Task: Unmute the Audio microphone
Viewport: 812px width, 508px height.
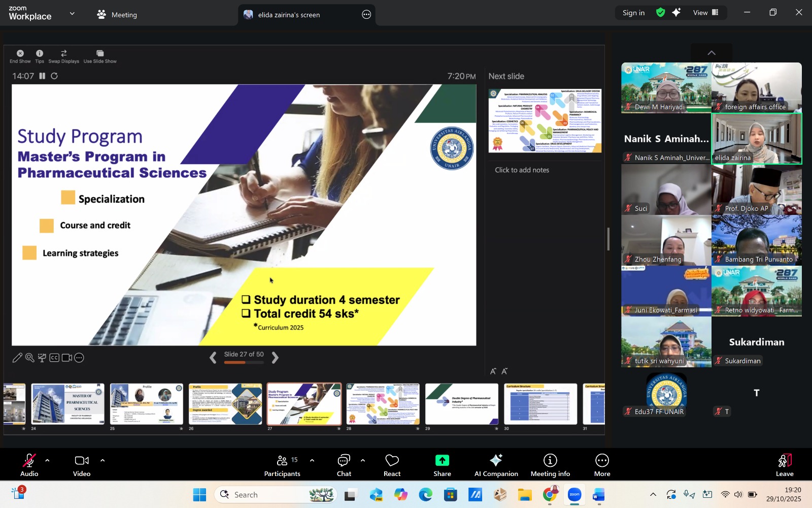Action: [x=29, y=465]
